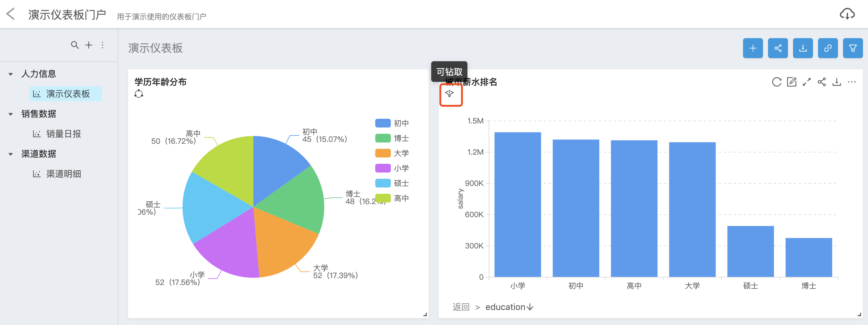
Task: Click the blue link button in toolbar
Action: [828, 48]
